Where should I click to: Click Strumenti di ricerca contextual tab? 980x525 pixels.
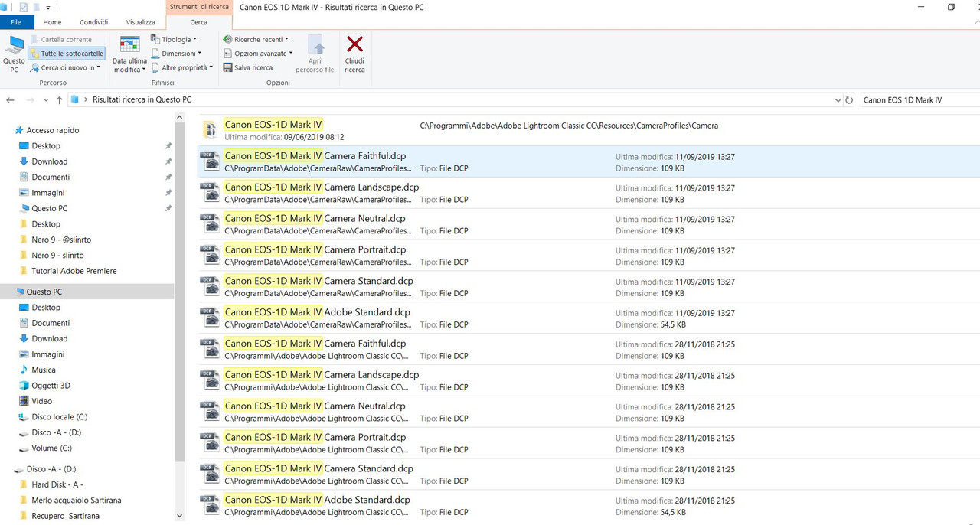tap(199, 7)
